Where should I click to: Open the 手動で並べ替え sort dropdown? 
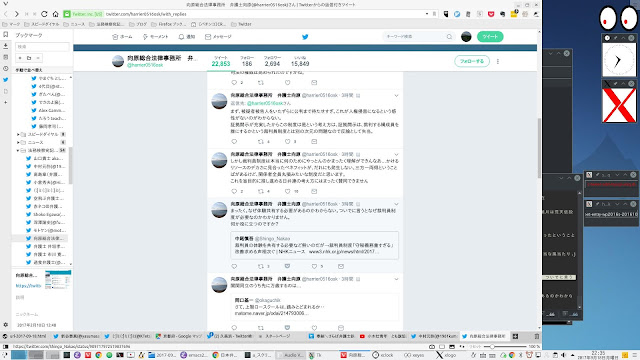click(42, 70)
